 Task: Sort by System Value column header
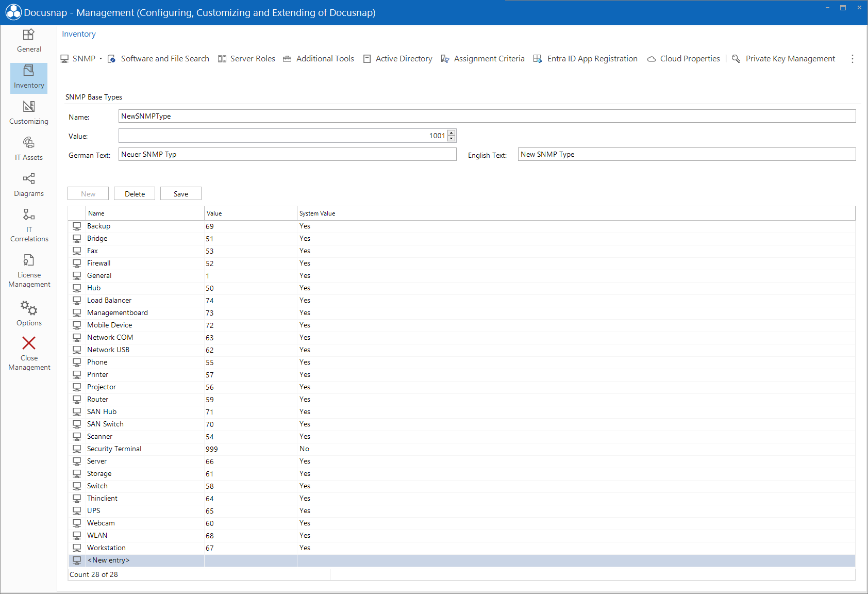(x=576, y=213)
